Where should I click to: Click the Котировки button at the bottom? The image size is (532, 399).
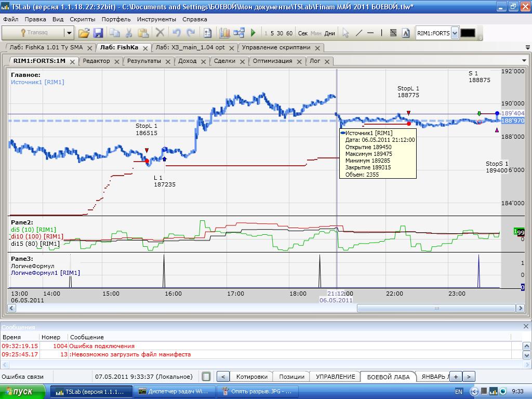click(x=251, y=377)
